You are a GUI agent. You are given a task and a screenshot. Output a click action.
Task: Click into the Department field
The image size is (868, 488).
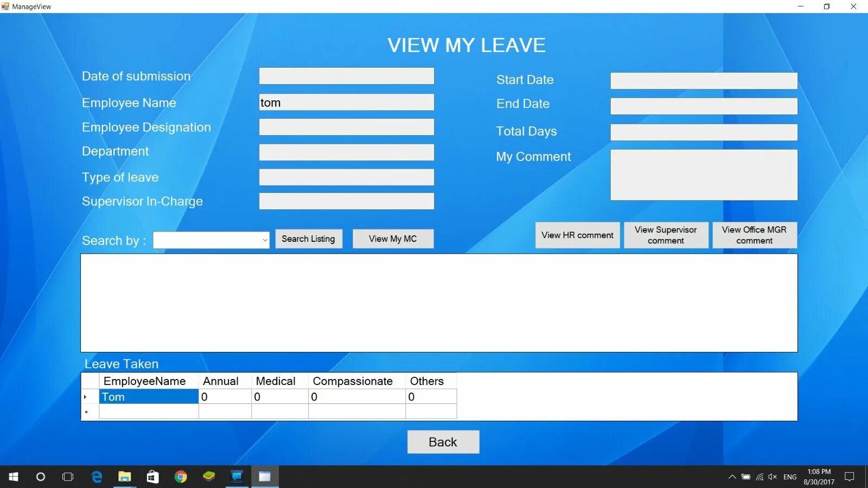[x=347, y=152]
